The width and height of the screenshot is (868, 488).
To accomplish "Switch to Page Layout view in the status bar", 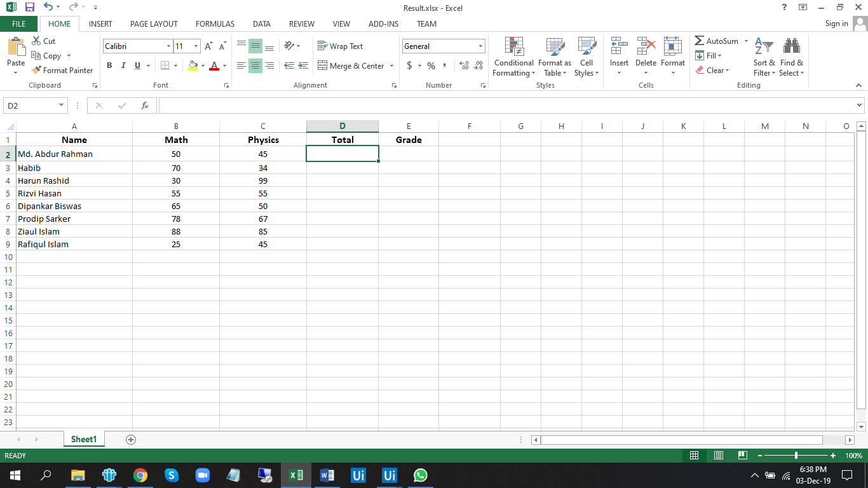I will point(719,456).
